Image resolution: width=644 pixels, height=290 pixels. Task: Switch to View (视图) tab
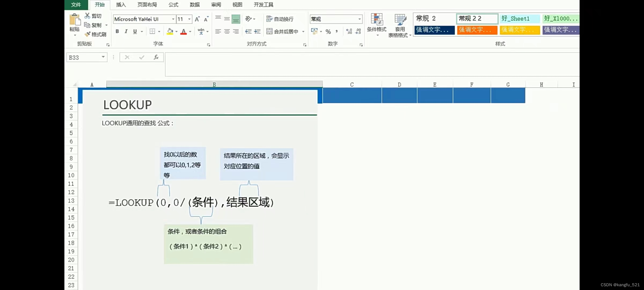pyautogui.click(x=237, y=5)
